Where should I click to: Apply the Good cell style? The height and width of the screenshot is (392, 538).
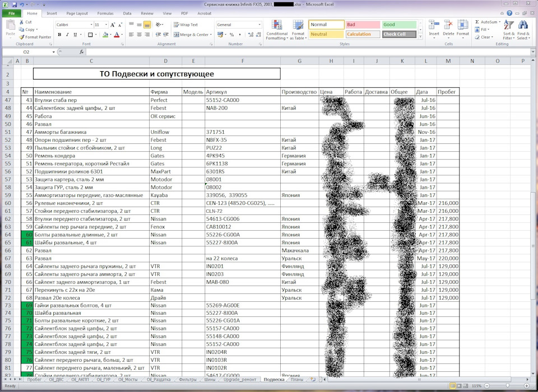399,25
